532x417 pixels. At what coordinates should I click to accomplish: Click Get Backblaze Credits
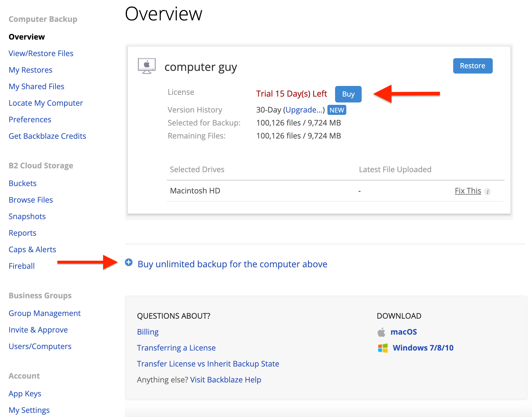(48, 136)
